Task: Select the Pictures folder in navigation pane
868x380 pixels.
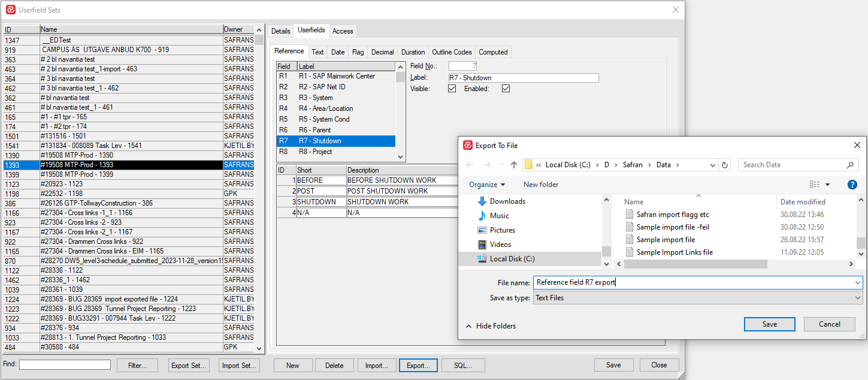Action: [503, 230]
